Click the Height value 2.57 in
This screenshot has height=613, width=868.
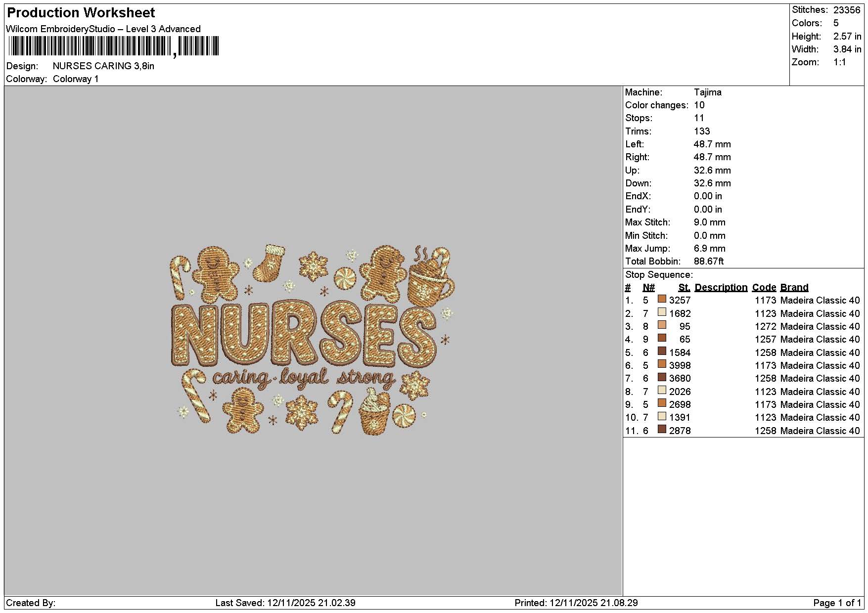[847, 37]
